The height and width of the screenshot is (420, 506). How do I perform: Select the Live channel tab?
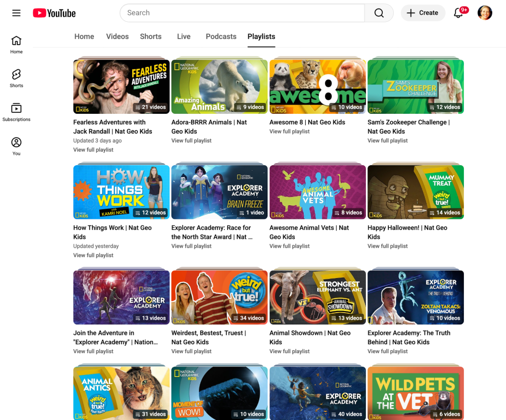tap(184, 37)
